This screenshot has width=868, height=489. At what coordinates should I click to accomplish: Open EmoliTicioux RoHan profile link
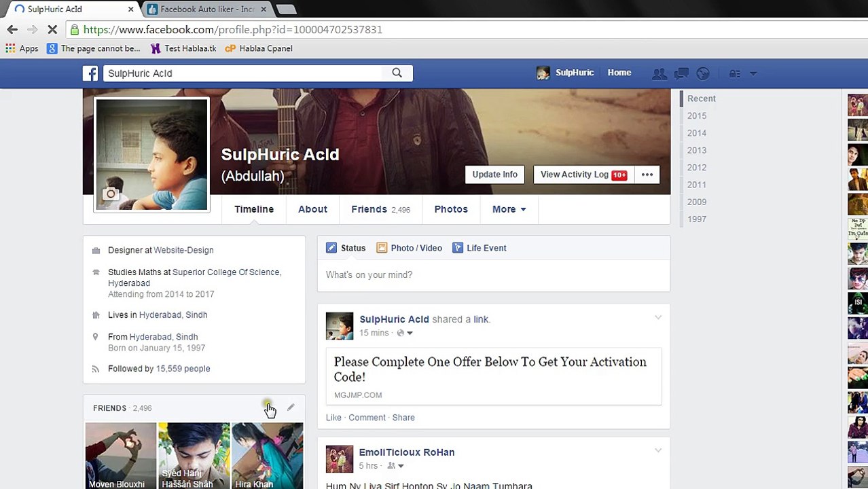coord(407,452)
